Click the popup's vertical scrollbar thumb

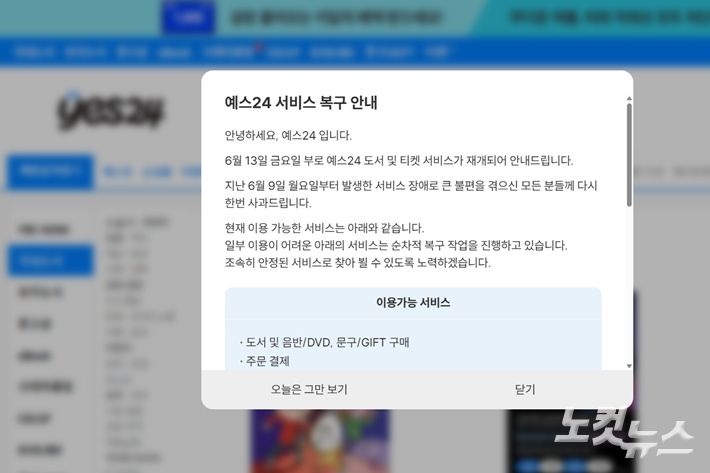[629, 155]
